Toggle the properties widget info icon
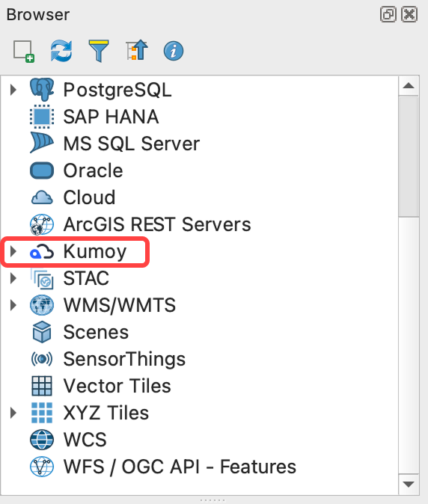Screen dimensions: 428x504 coord(174,51)
